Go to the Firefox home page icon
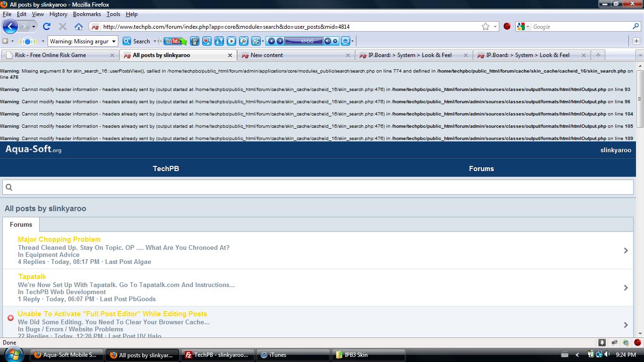The image size is (644, 362). pyautogui.click(x=79, y=27)
